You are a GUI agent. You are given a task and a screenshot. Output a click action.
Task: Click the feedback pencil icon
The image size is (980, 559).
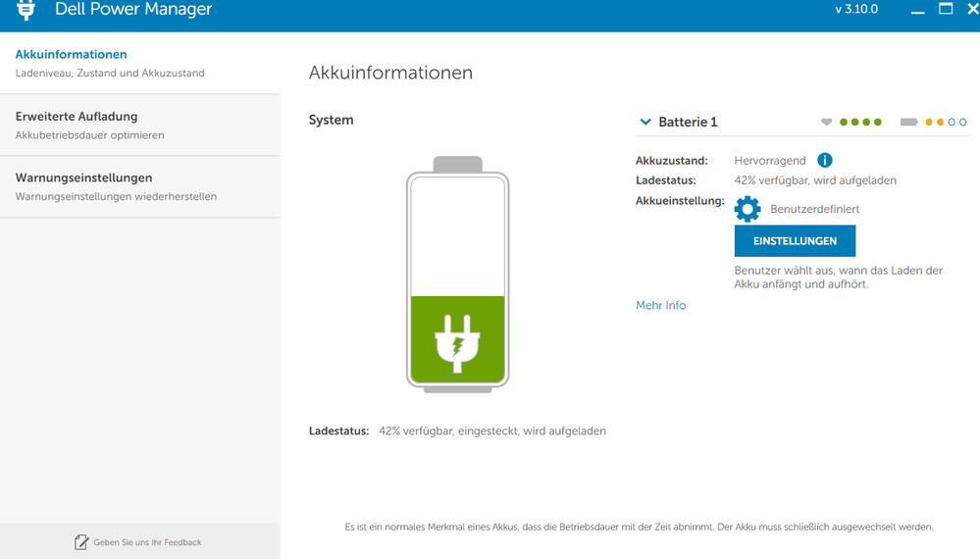(x=81, y=542)
